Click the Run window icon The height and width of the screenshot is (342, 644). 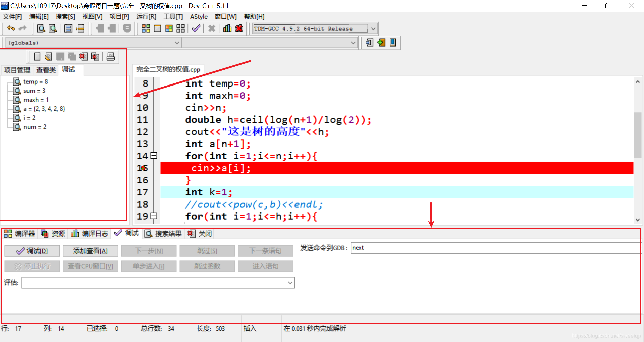(x=158, y=28)
